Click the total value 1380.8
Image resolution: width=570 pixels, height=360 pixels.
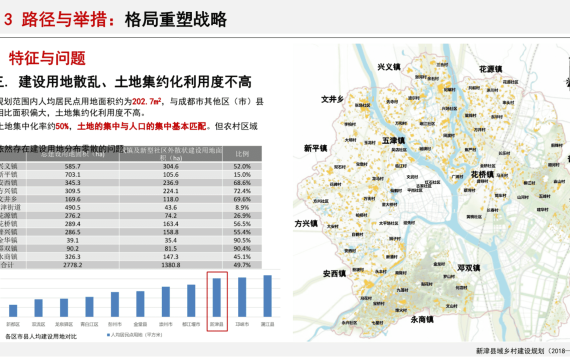[170, 265]
